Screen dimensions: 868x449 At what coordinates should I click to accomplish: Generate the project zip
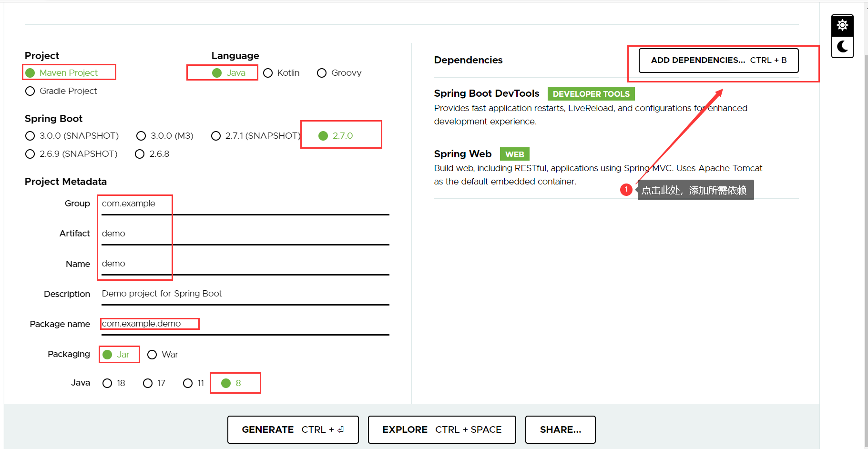click(x=293, y=429)
